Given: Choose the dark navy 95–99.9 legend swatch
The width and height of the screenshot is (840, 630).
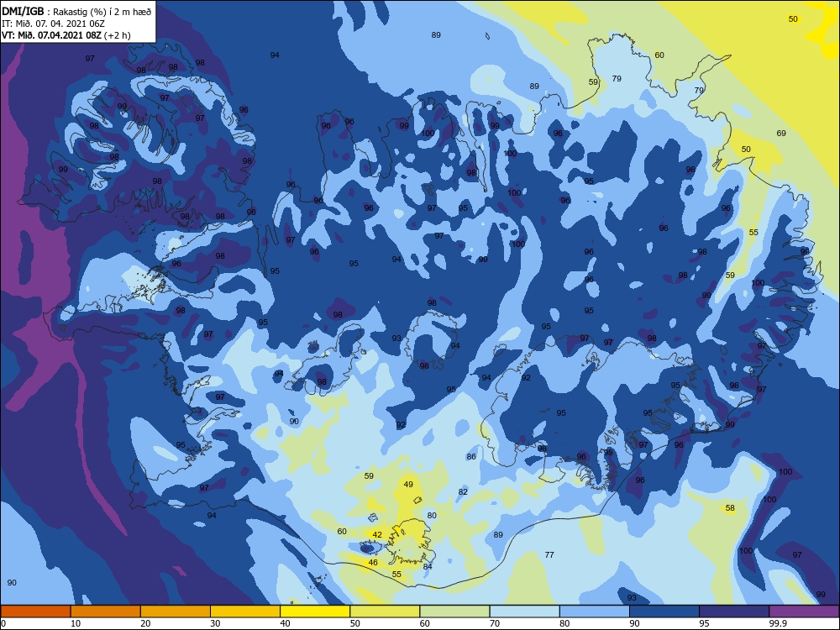Looking at the screenshot, I should pos(734,612).
